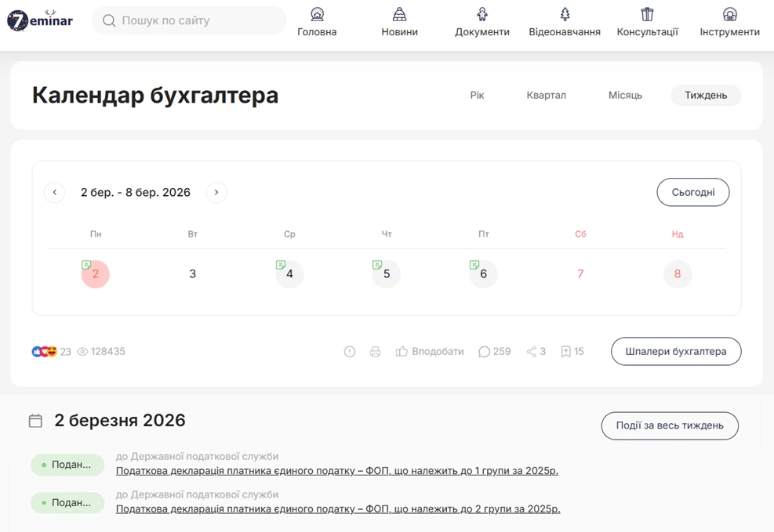Image resolution: width=774 pixels, height=532 pixels.
Task: Select the Тиждень view tab
Action: click(x=705, y=95)
